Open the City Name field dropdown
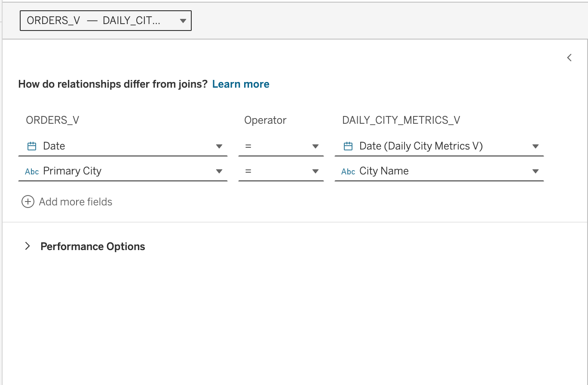Image resolution: width=588 pixels, height=385 pixels. 439,171
